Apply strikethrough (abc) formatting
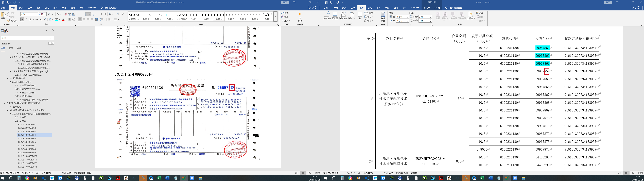This screenshot has height=181, width=644. pos(37,20)
